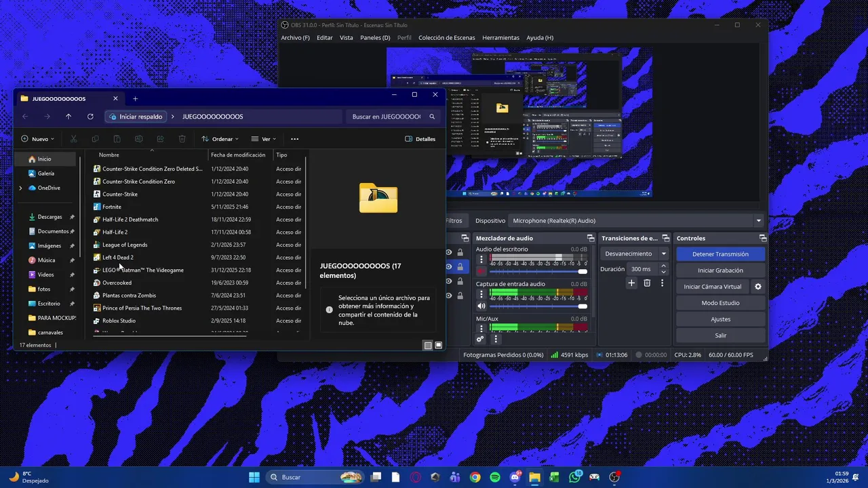Click Modo Estudio button
The image size is (868, 488).
720,303
